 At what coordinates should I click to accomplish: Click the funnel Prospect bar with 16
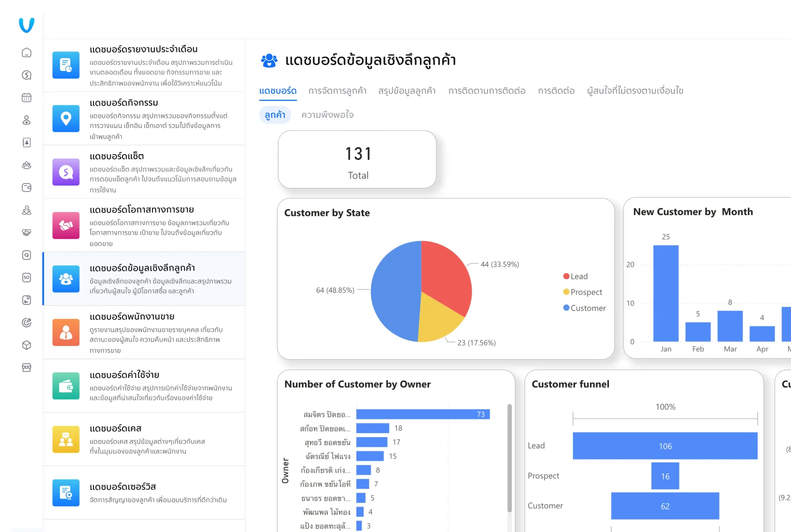click(665, 476)
